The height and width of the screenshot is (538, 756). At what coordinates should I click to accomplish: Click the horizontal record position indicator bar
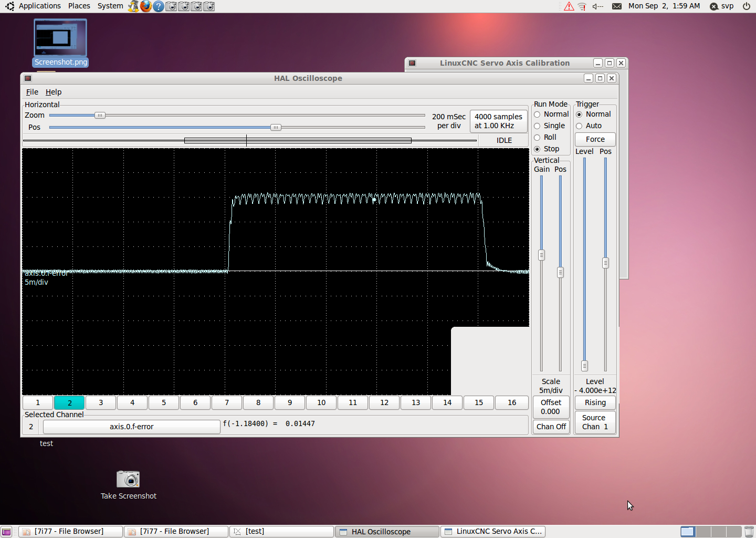pos(250,141)
